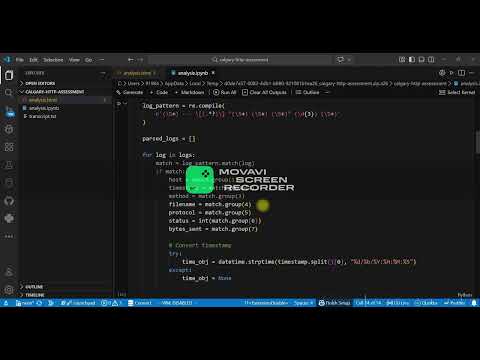Click the AppData breadcrumb segment
480x360 pixels.
click(174, 83)
